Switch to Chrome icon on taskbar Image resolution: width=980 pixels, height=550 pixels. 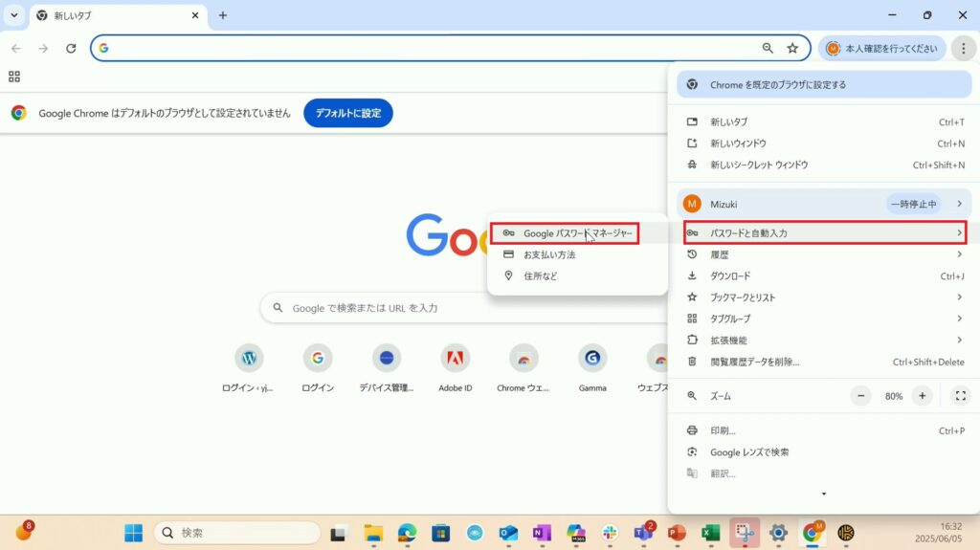(x=812, y=533)
